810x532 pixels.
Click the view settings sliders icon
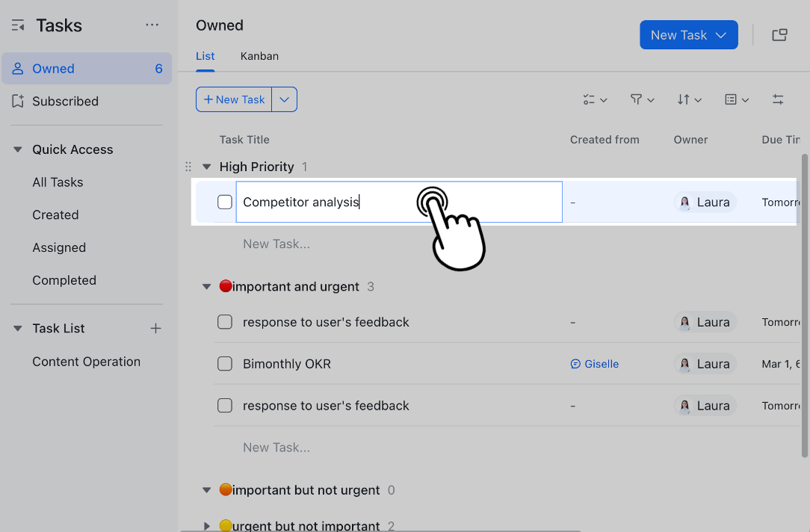(778, 99)
